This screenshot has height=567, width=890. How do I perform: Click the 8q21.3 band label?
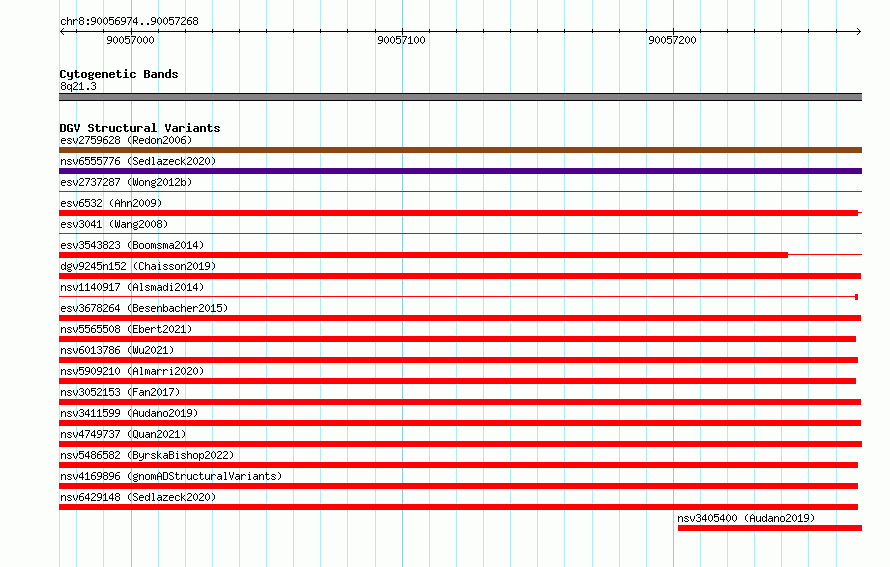[78, 86]
